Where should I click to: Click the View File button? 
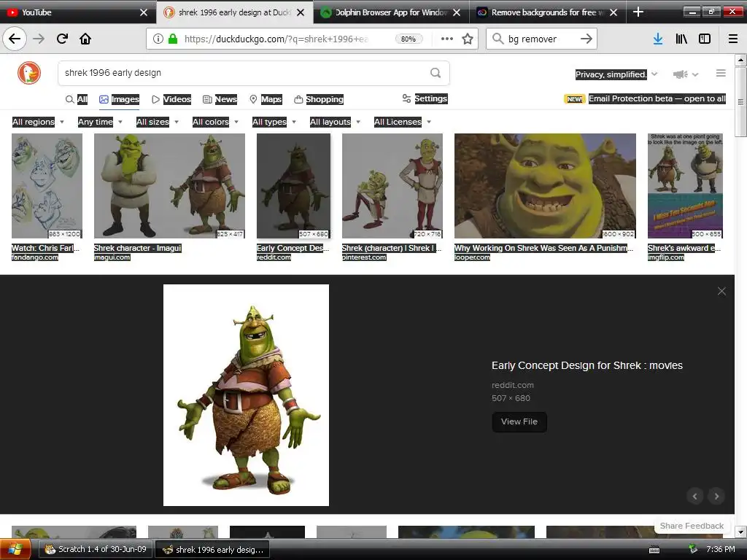coord(519,422)
